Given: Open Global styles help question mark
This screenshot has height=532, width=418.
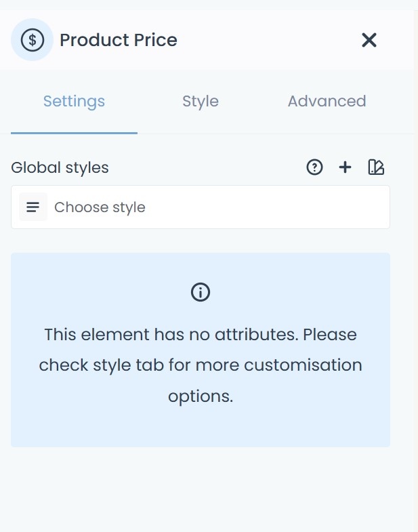Looking at the screenshot, I should 314,167.
